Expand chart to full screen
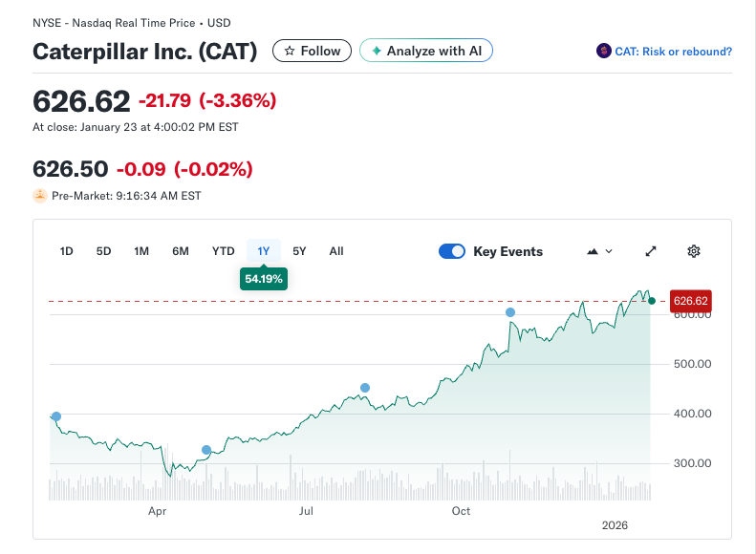Screen dimensions: 756x554 [651, 251]
